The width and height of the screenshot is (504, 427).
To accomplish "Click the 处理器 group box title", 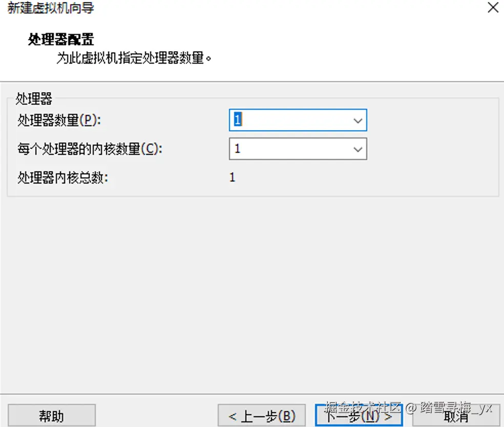I will [x=34, y=98].
